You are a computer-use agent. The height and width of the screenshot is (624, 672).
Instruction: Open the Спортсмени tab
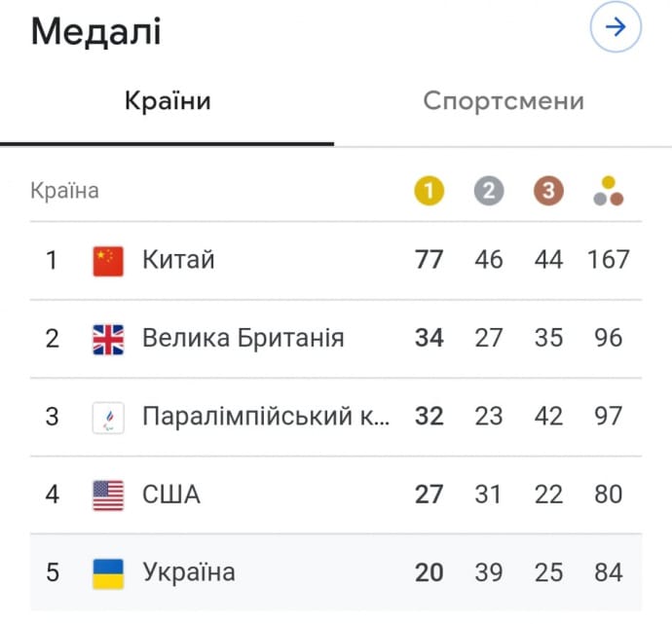(x=503, y=101)
